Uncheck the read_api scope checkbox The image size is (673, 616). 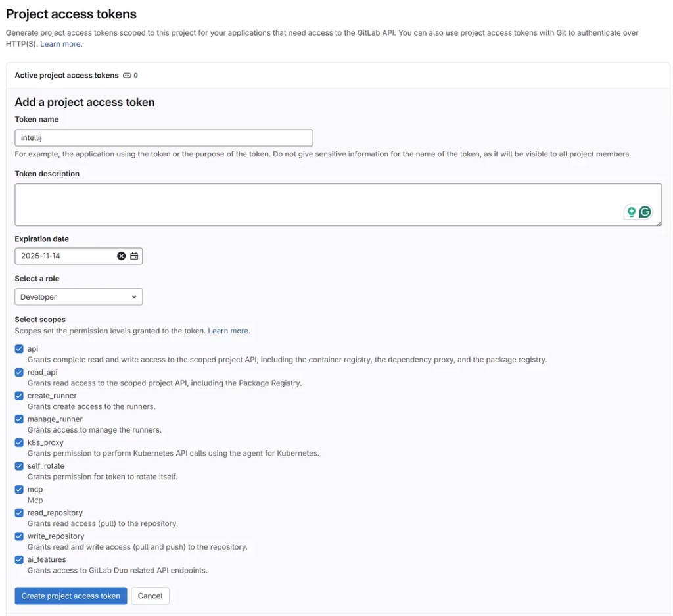tap(19, 372)
